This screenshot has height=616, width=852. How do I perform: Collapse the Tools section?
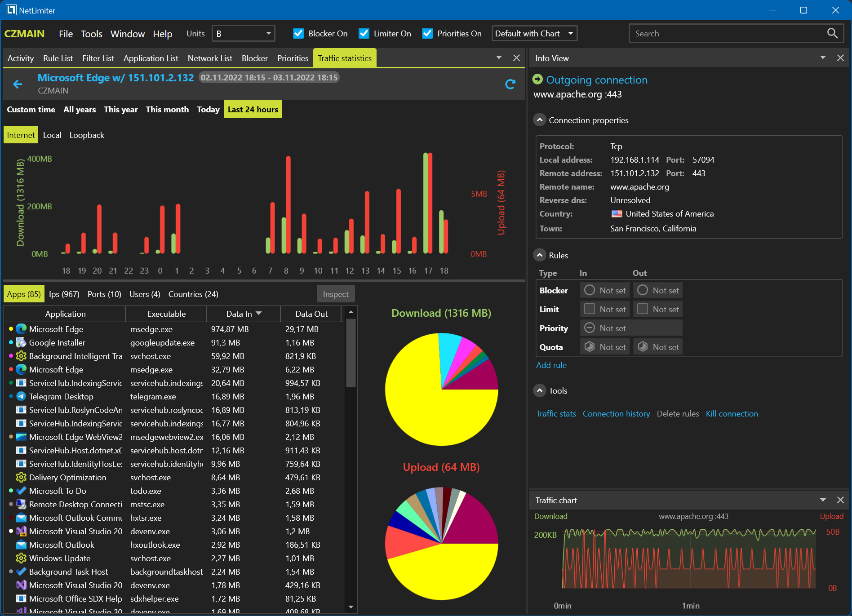tap(540, 390)
